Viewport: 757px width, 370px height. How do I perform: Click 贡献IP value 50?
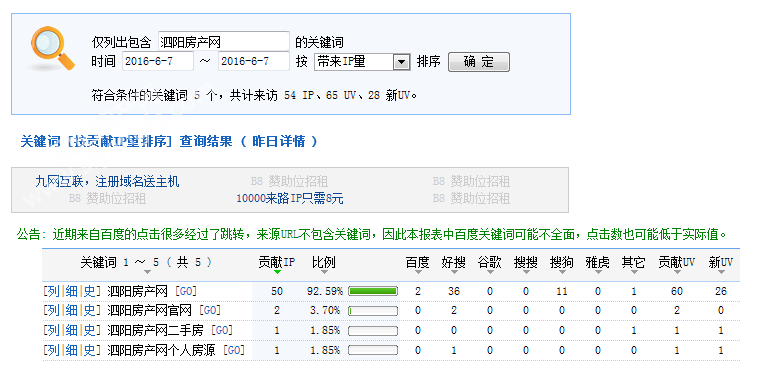pos(277,291)
